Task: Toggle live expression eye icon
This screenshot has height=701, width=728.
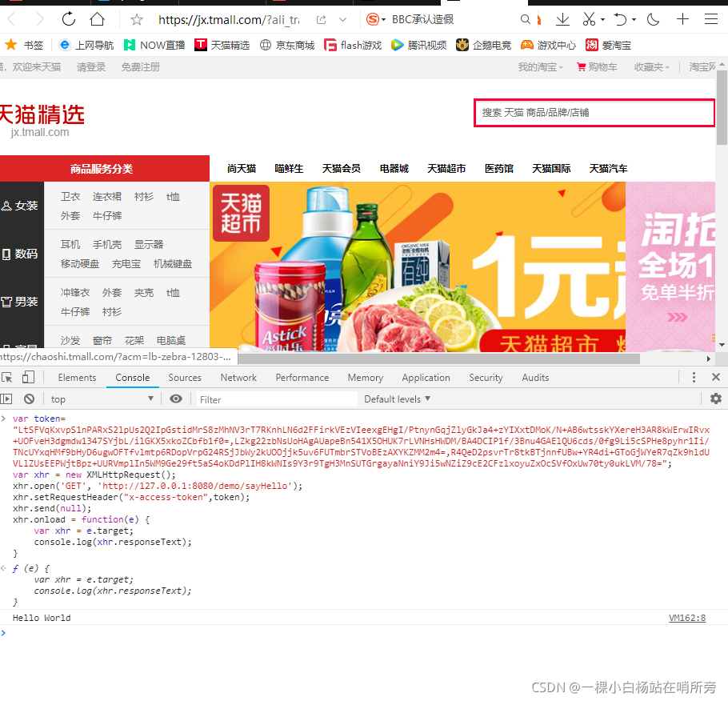Action: click(176, 399)
